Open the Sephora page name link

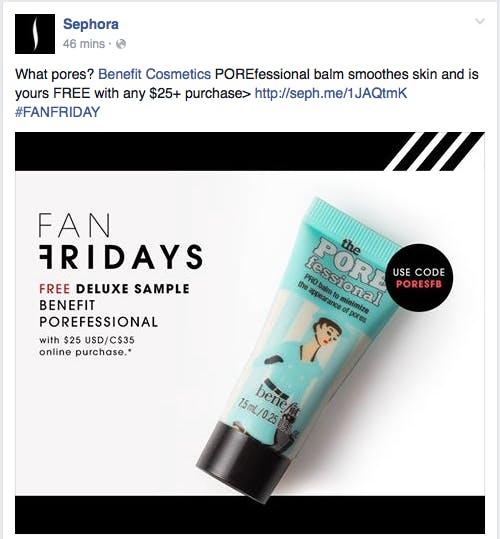click(x=91, y=24)
